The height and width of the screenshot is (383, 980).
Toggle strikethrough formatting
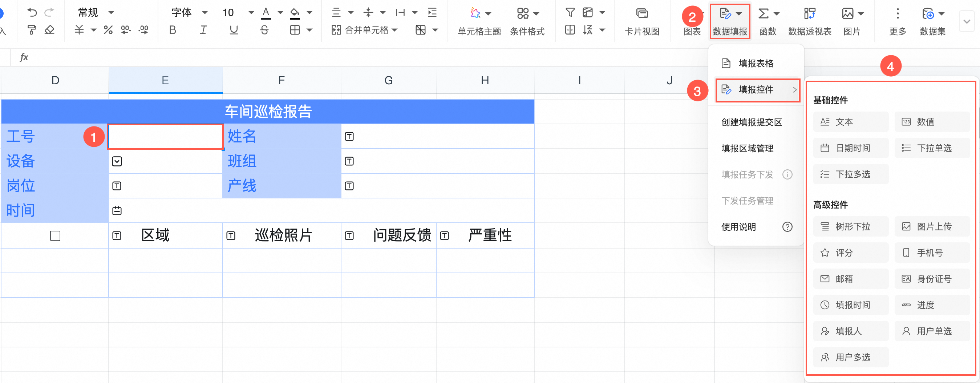[x=264, y=30]
